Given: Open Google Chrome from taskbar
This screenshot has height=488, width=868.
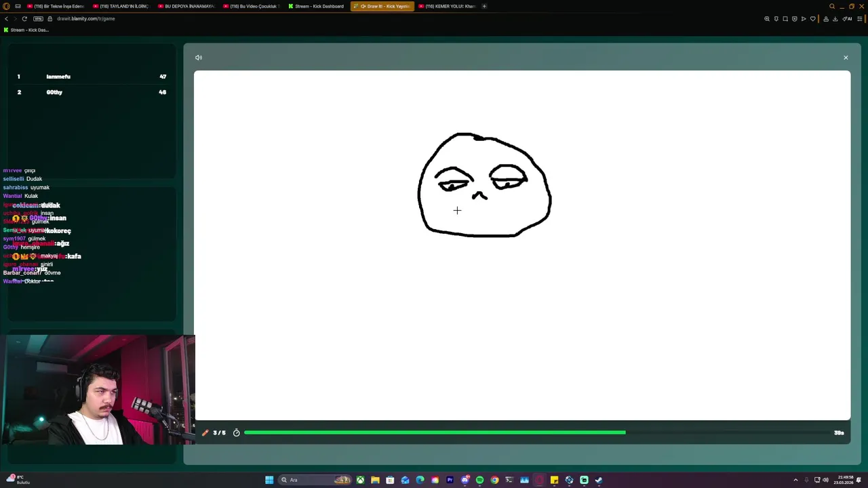Looking at the screenshot, I should click(494, 480).
